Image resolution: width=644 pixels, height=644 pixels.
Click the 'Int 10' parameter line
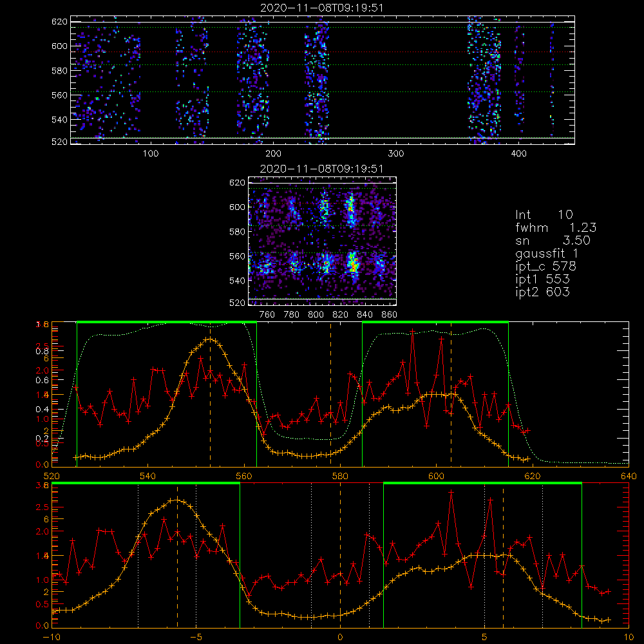[544, 214]
